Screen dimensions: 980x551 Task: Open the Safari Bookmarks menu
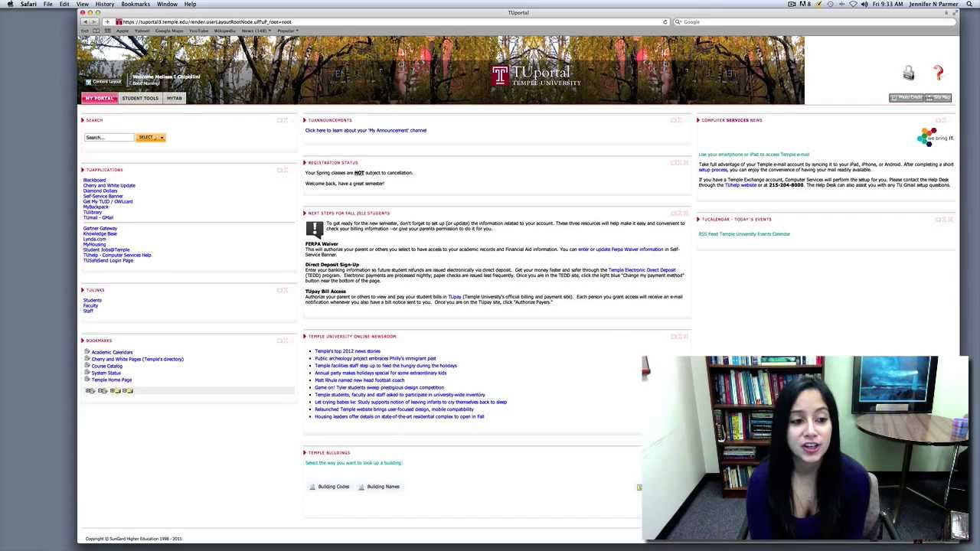[136, 4]
